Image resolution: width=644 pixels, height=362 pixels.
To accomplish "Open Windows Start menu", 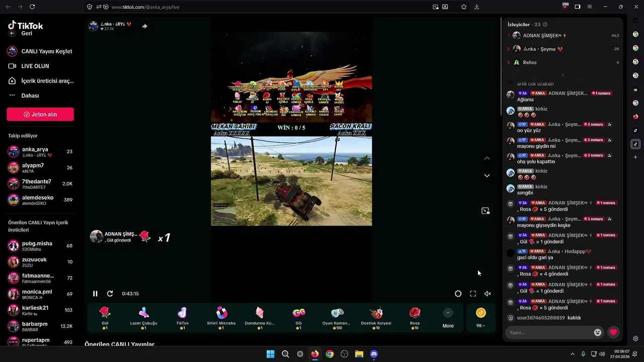I will click(270, 354).
